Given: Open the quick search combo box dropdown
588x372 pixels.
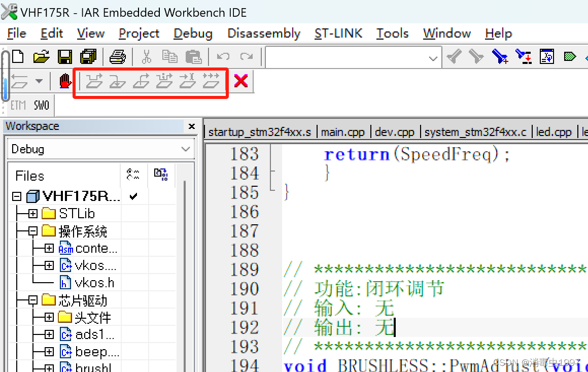Looking at the screenshot, I should click(x=433, y=58).
